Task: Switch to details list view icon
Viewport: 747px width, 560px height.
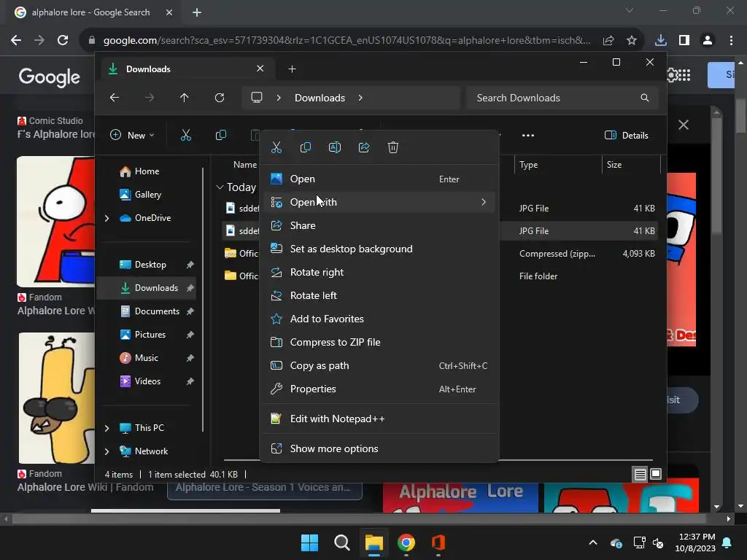Action: [x=640, y=474]
